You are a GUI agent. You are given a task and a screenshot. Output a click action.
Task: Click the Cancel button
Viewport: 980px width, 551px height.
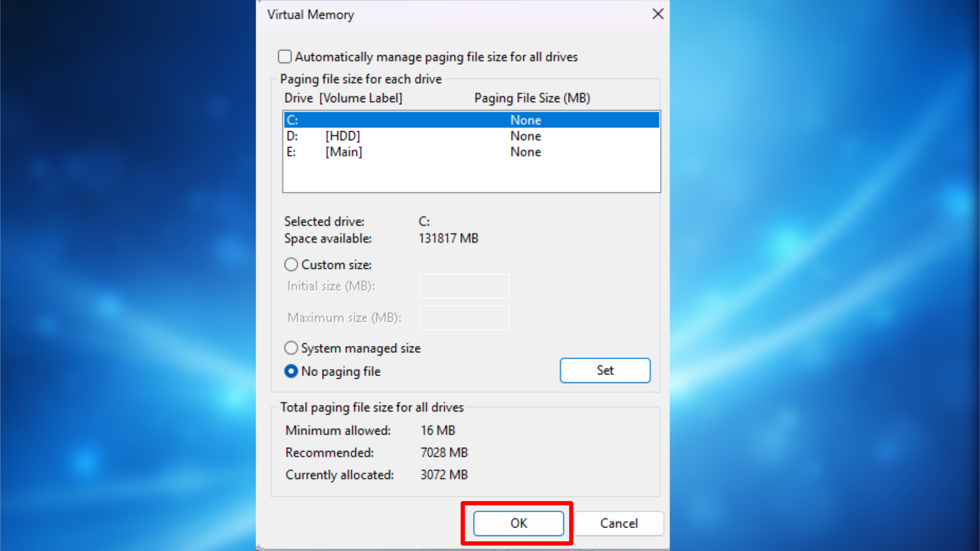619,523
